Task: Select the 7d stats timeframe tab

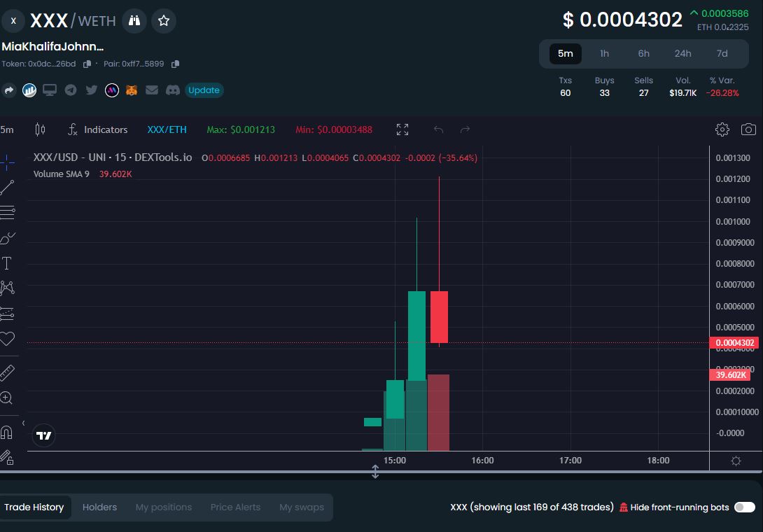Action: [722, 53]
